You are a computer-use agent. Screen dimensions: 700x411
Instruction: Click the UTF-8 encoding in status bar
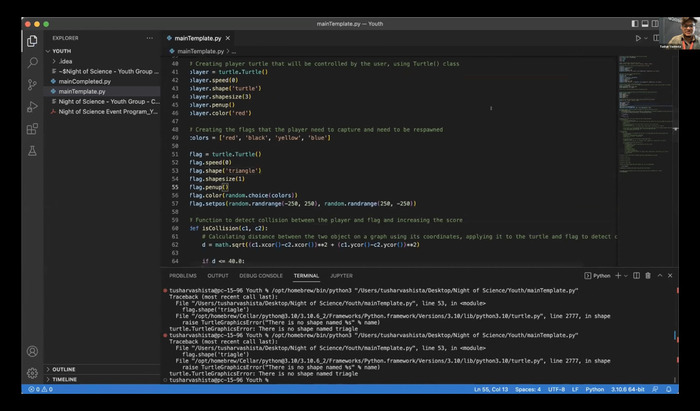(557, 390)
